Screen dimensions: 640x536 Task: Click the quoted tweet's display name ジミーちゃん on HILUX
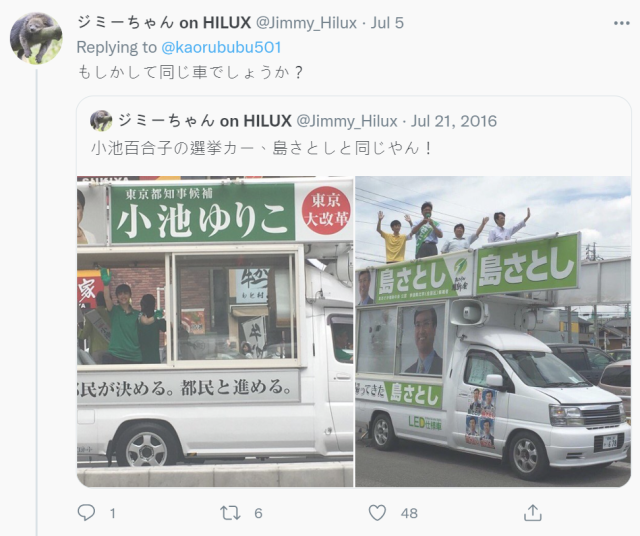204,121
